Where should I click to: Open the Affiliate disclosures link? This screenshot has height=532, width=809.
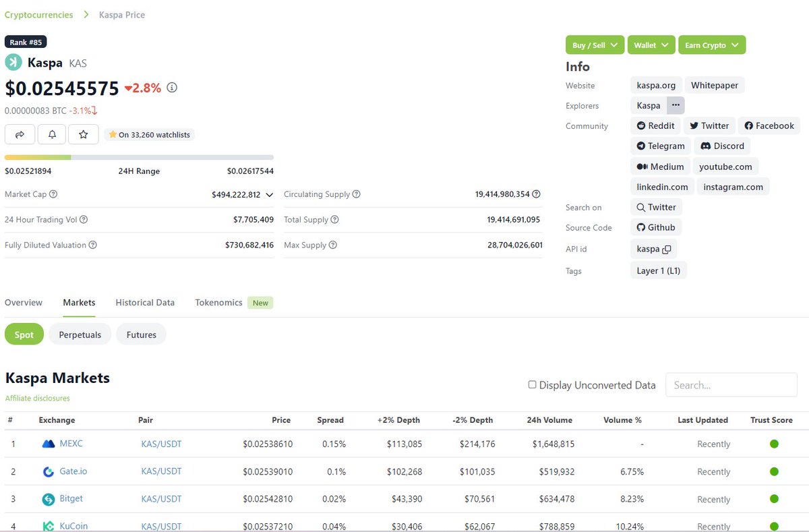tap(37, 398)
